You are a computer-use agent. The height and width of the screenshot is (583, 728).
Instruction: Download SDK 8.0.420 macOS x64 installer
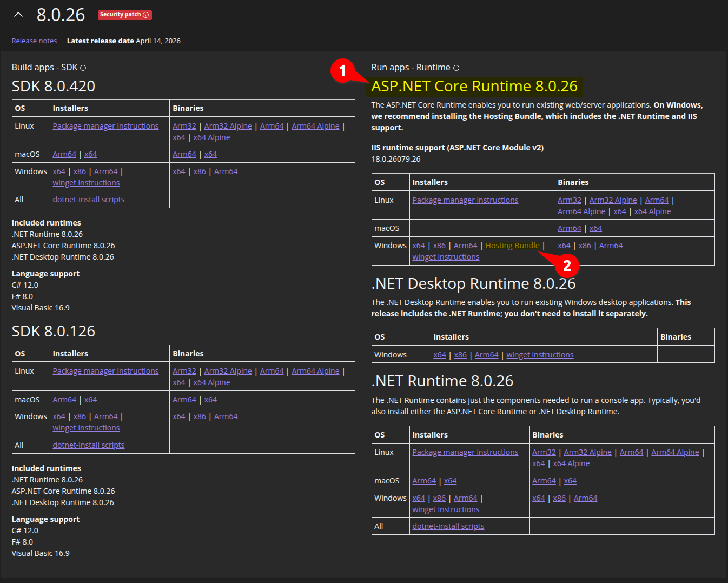coord(90,154)
